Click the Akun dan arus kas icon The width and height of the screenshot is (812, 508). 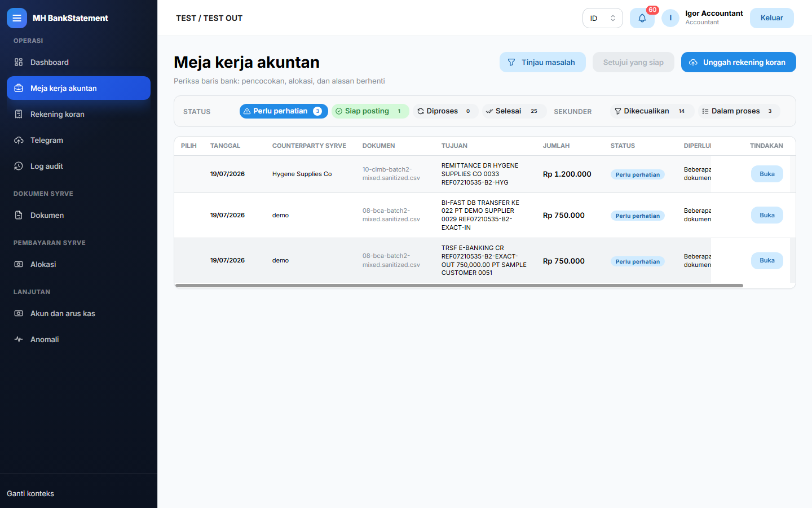click(x=19, y=313)
